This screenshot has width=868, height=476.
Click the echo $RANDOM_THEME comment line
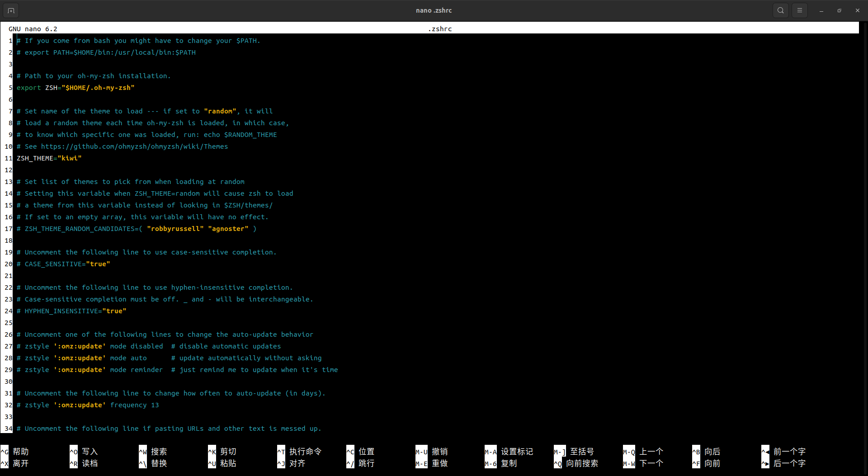click(147, 135)
